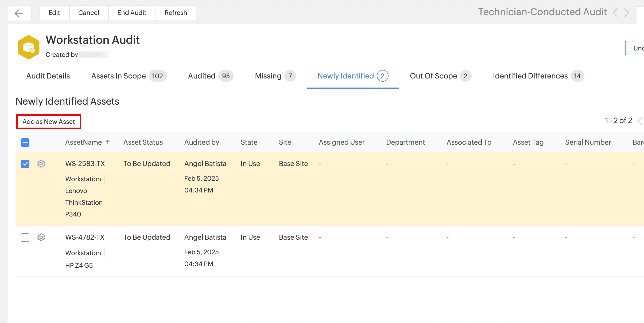This screenshot has height=323, width=644.
Task: Check the WS-4782-TX row checkbox
Action: click(x=25, y=237)
